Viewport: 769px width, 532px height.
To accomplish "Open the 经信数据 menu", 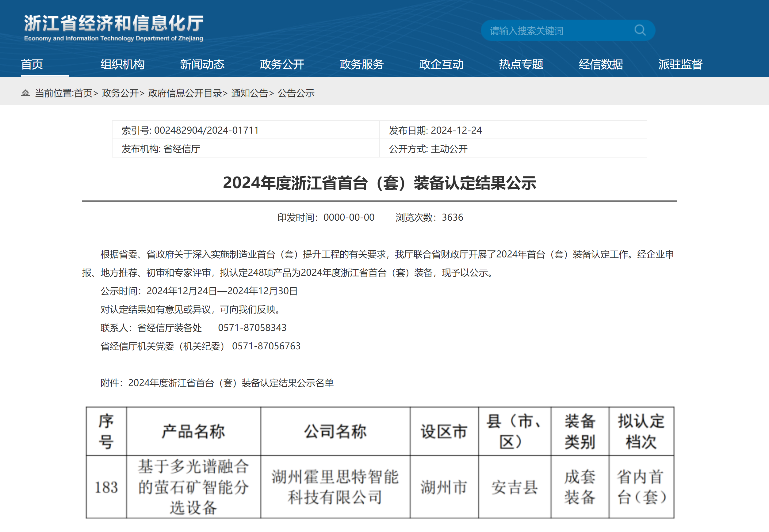I will pyautogui.click(x=601, y=64).
